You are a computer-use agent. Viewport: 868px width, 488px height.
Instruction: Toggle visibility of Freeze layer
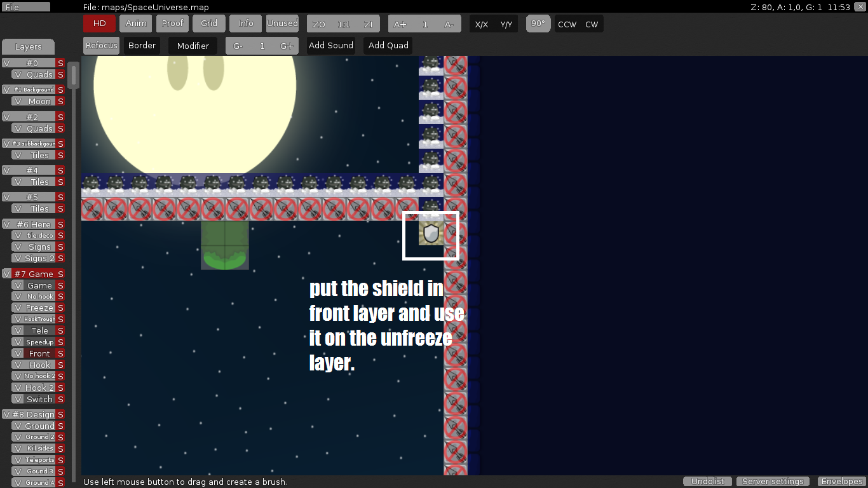coord(18,308)
